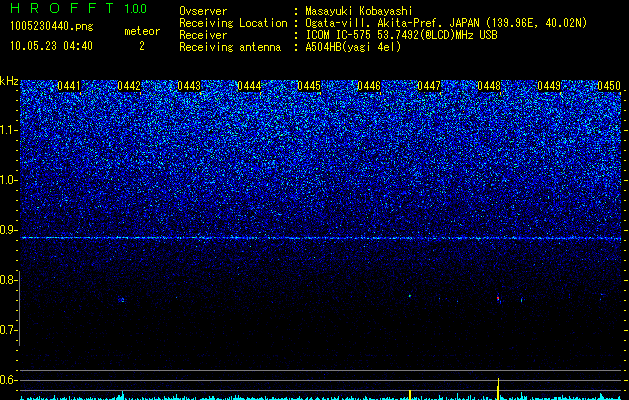Click the 1.0 frequency axis label
Image resolution: width=629 pixels, height=400 pixels.
click(x=7, y=180)
